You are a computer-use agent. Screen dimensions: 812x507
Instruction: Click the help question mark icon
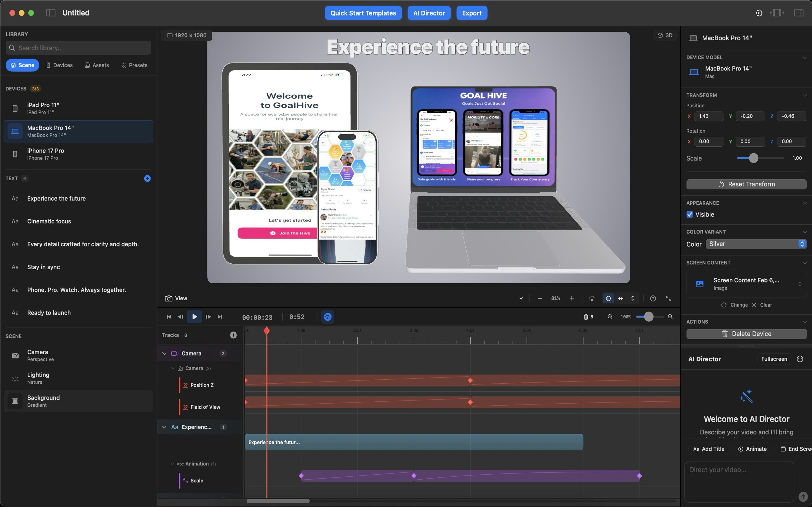pyautogui.click(x=653, y=298)
